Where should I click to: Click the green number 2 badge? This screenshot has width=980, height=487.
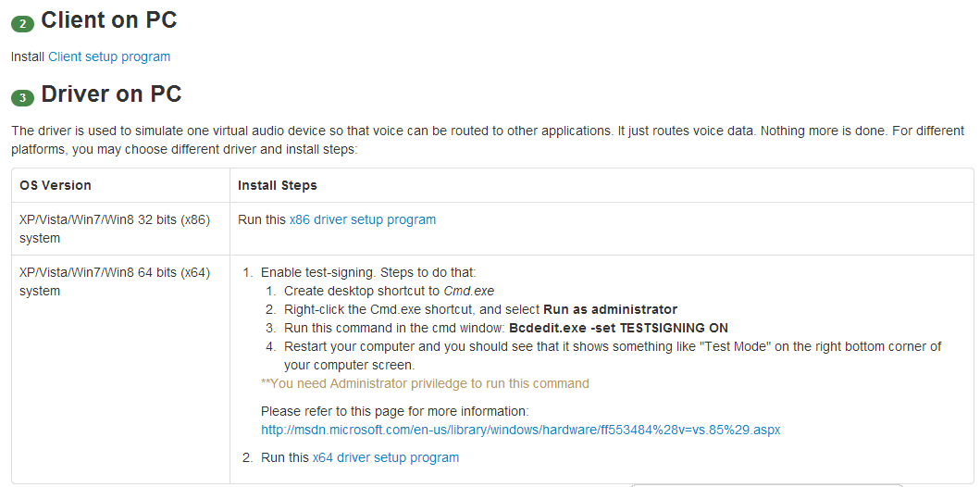click(22, 24)
